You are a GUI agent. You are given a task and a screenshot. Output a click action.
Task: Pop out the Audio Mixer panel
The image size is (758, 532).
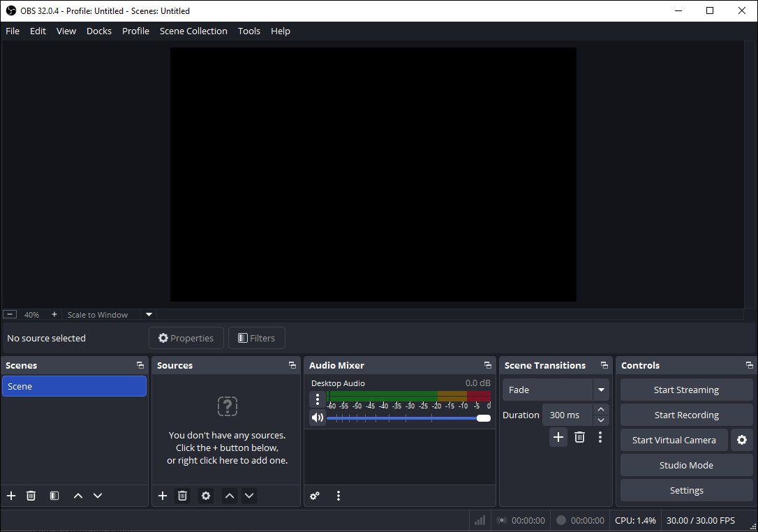(x=487, y=364)
